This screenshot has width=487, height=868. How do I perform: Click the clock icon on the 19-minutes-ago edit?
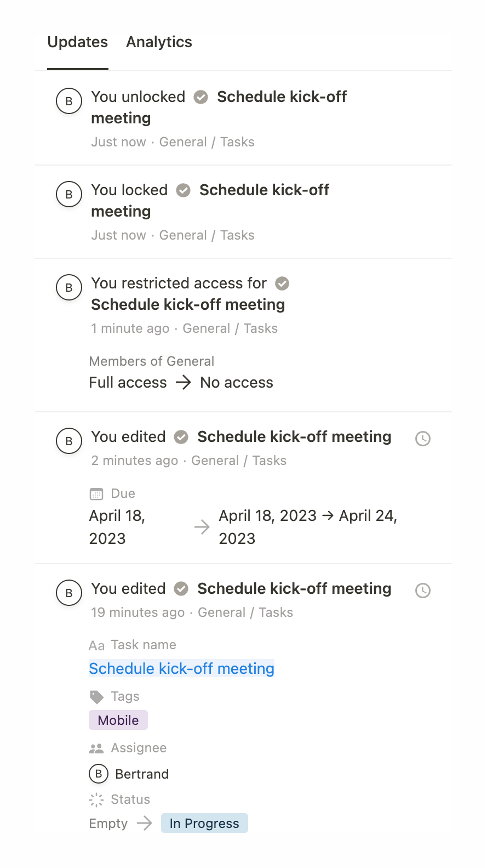click(422, 591)
